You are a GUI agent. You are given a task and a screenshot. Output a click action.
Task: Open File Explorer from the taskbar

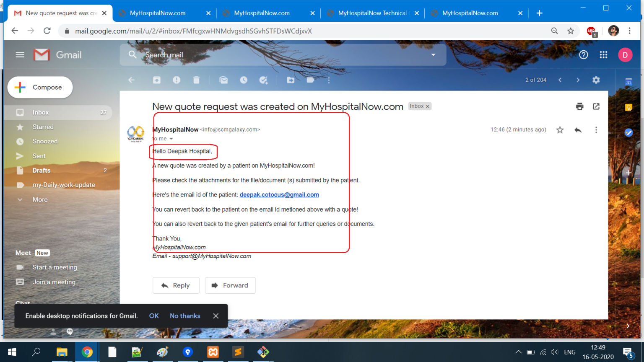click(62, 352)
